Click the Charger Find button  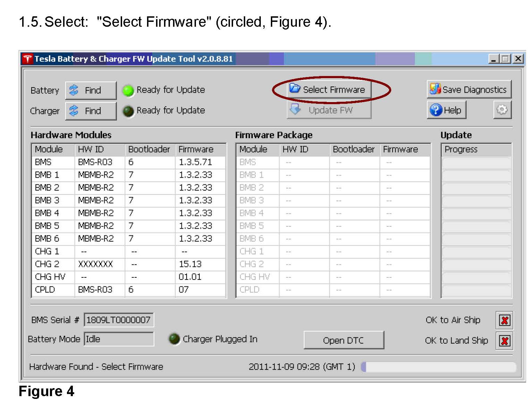pos(91,111)
